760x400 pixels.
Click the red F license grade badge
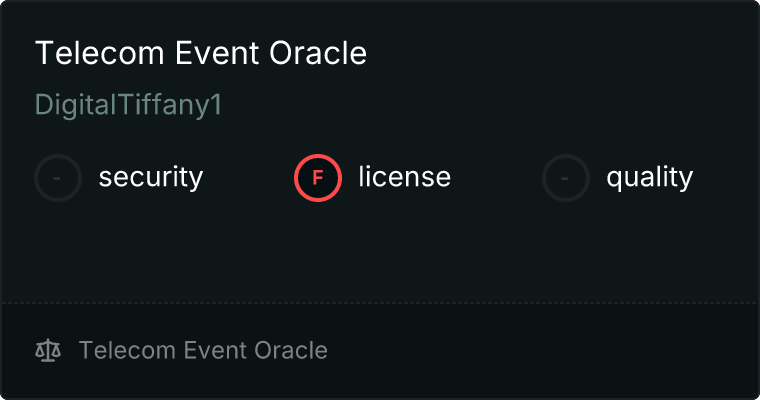(318, 178)
